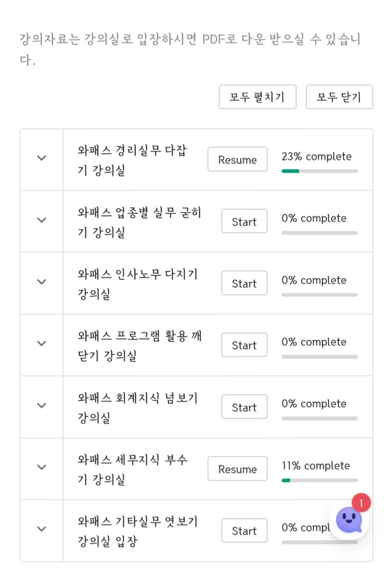Start 와패스 프로그램 활용 깨닫기 course
Screen dimensions: 392x575
coord(244,345)
